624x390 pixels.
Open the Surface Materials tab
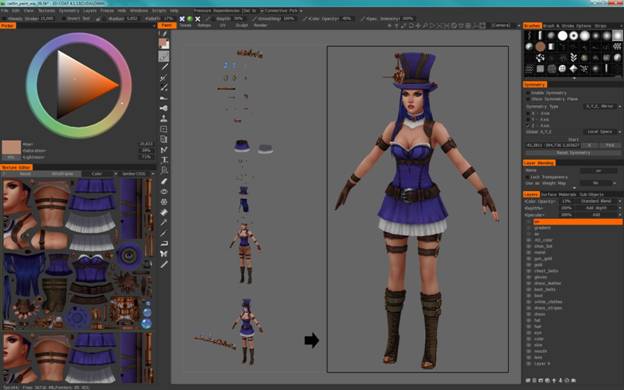(x=559, y=195)
